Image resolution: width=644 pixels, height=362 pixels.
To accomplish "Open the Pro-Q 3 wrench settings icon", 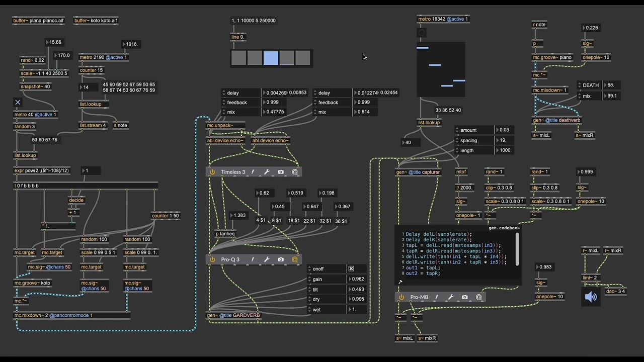I will coord(267,259).
